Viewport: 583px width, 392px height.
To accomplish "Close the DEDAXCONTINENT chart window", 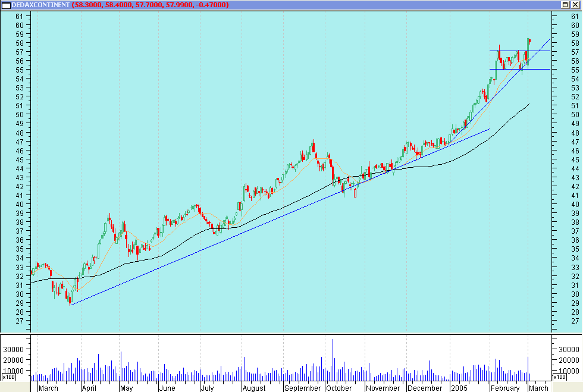I will [x=575, y=5].
